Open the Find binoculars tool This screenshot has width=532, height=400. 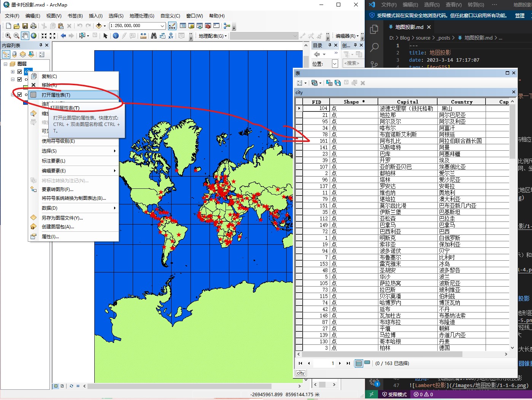(x=154, y=36)
